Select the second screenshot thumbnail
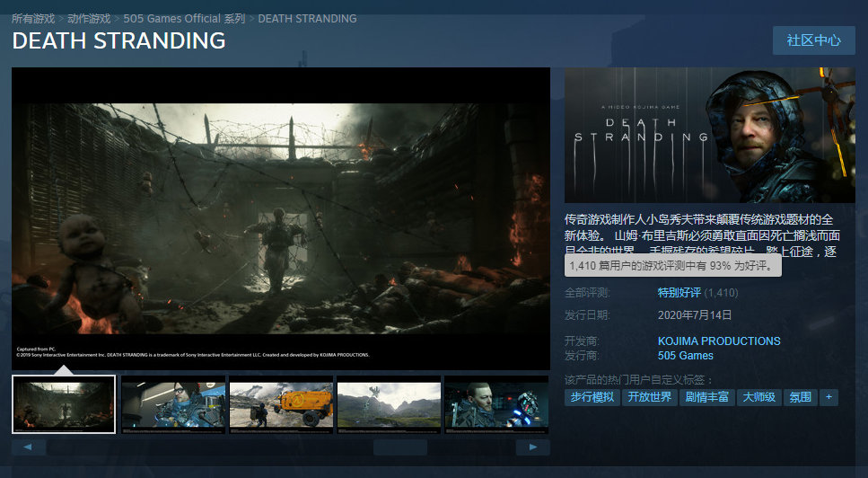Viewport: 868px width, 478px height. (x=172, y=404)
